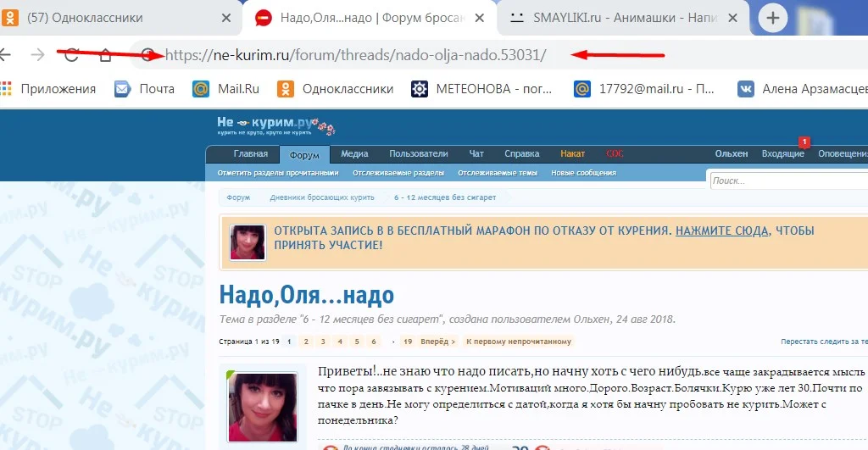Go to page 6 of the thread

click(374, 342)
